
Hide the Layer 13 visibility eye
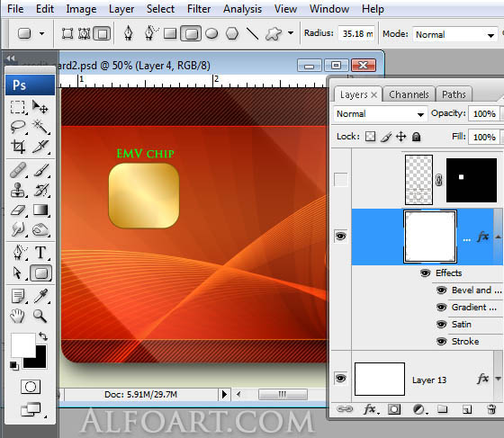pos(341,379)
